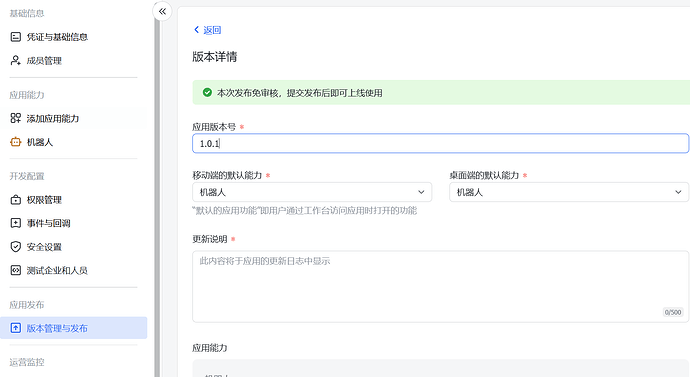The height and width of the screenshot is (377, 690).
Task: Open 机器人 menu item in sidebar
Action: (73, 142)
